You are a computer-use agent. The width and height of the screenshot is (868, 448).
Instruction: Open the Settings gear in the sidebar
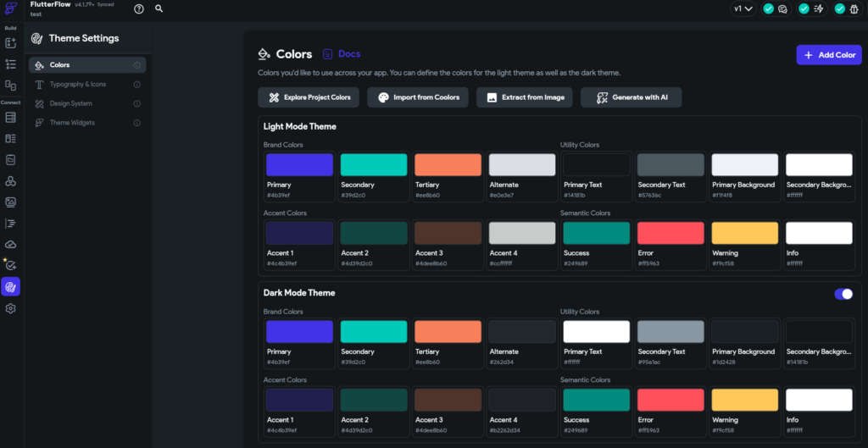(x=11, y=309)
